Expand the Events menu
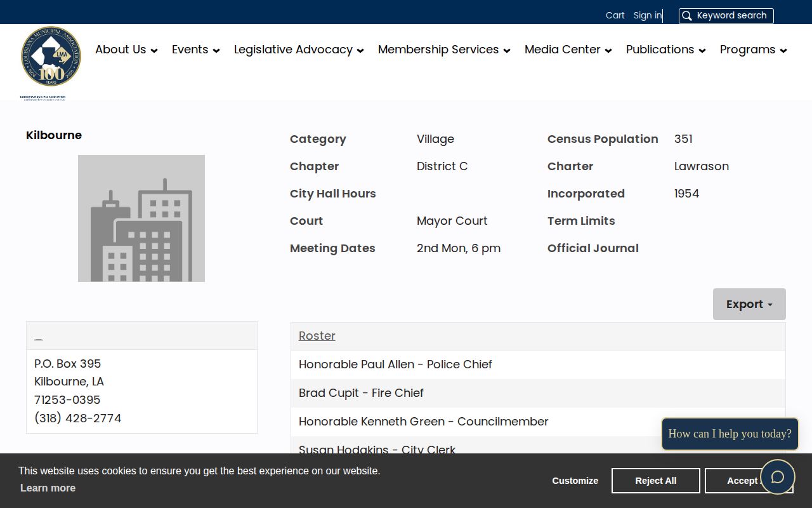 pos(196,50)
